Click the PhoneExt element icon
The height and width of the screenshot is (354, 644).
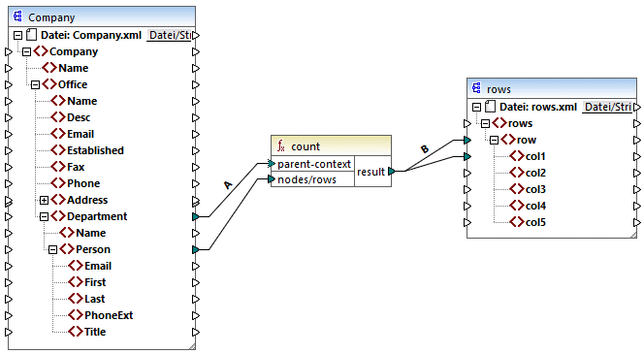pyautogui.click(x=76, y=315)
